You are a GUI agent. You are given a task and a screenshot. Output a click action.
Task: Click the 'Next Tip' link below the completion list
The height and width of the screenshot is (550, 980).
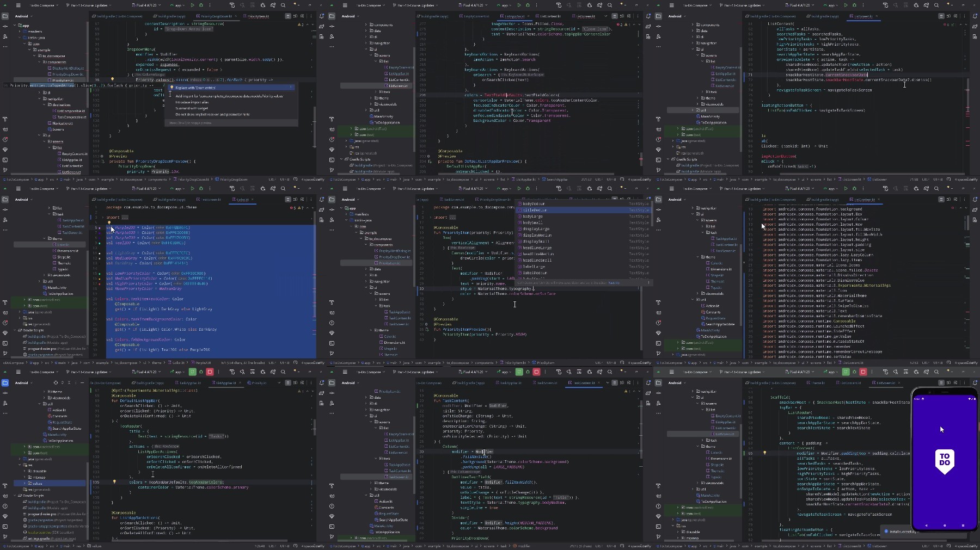[x=614, y=283]
